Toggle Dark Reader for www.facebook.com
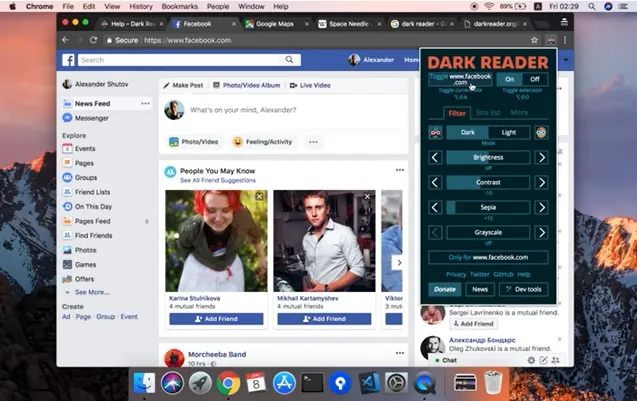The width and height of the screenshot is (637, 401). (460, 79)
